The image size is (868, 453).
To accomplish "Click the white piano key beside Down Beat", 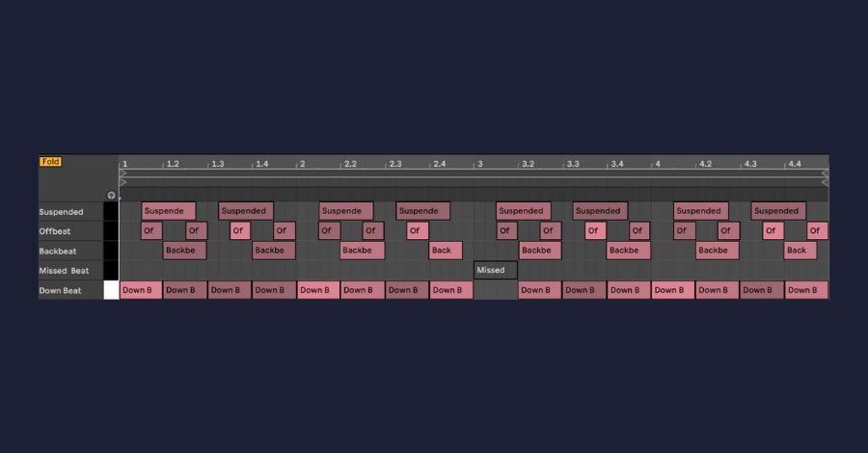I will tap(111, 290).
